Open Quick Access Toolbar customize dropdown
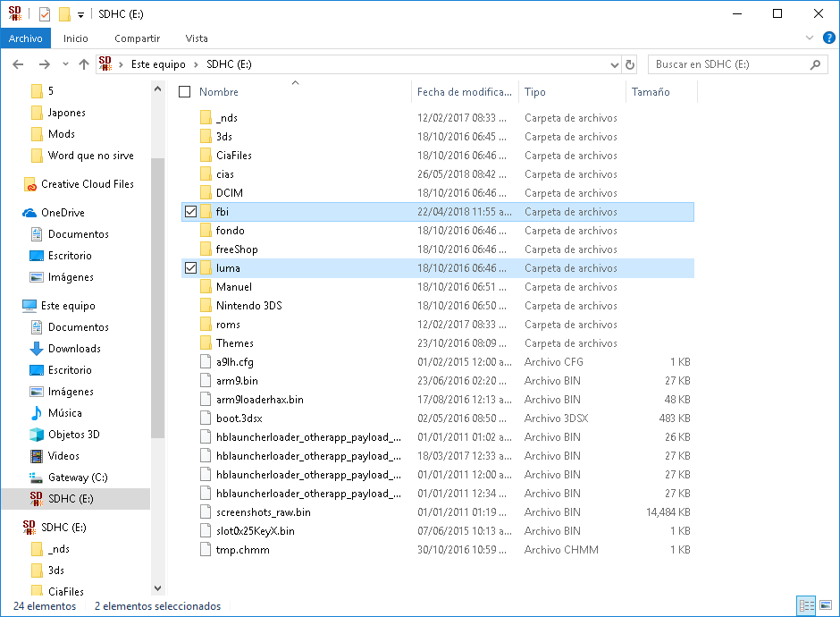 (80, 14)
